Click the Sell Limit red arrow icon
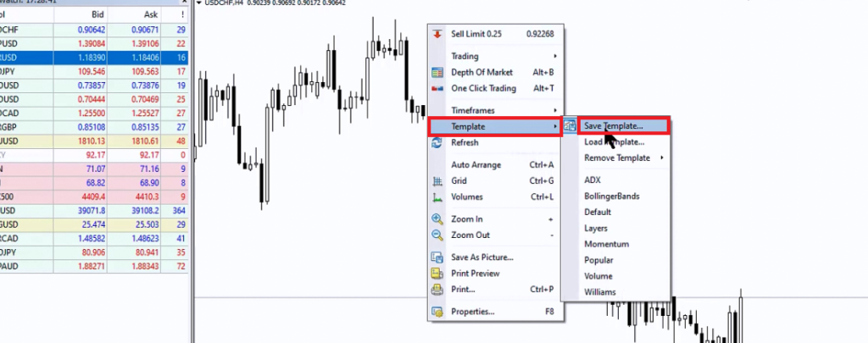The width and height of the screenshot is (868, 343). (x=437, y=34)
